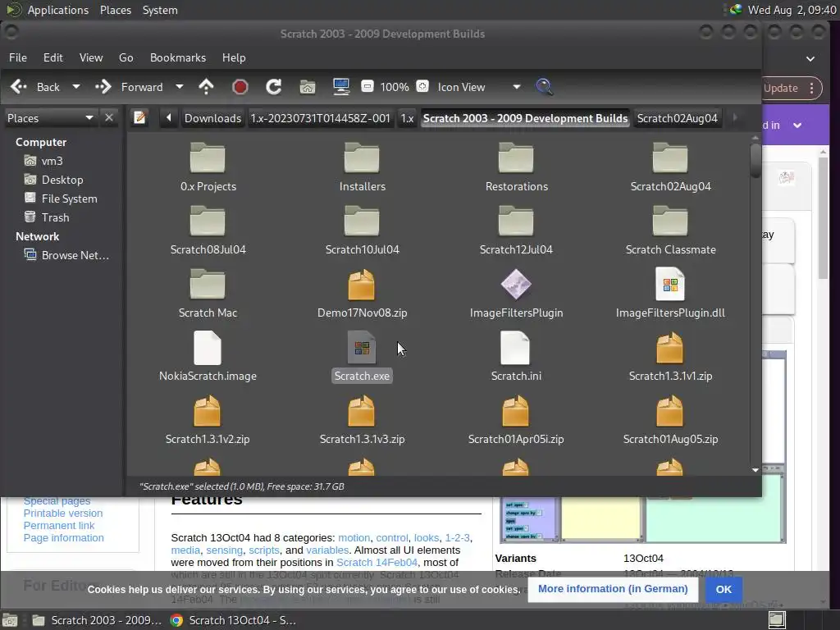The height and width of the screenshot is (630, 840).
Task: Accept cookies with OK button
Action: click(x=724, y=589)
